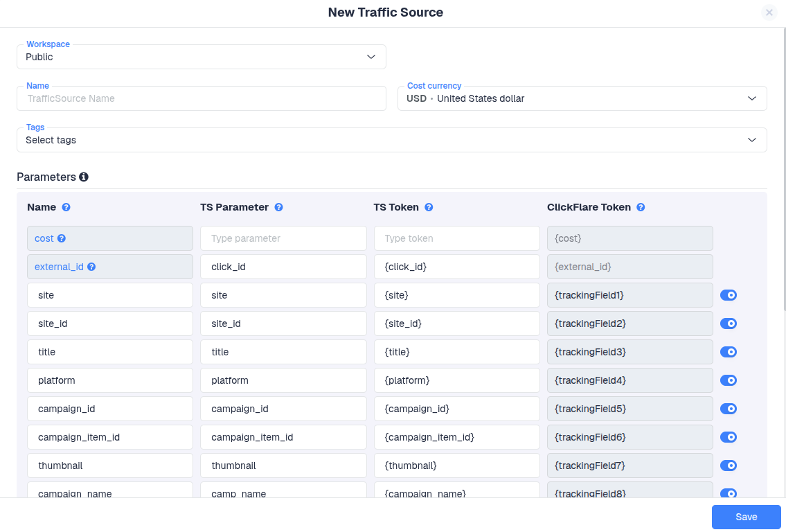Click the click_id TS Parameter field

click(x=283, y=267)
